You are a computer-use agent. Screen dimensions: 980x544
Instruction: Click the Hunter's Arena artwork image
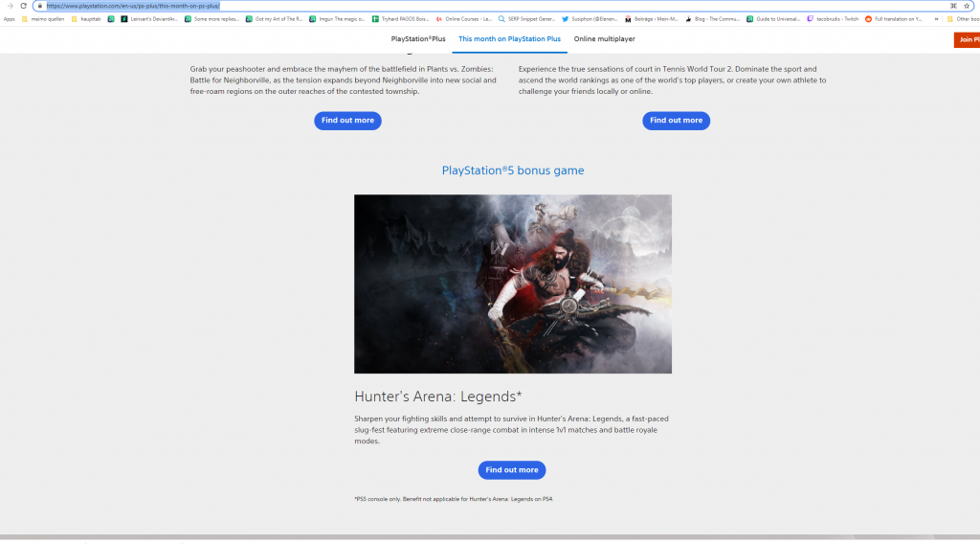coord(513,283)
